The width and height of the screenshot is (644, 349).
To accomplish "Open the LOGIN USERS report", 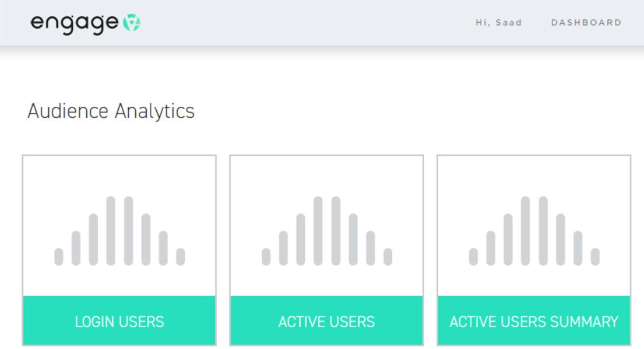I will click(x=119, y=320).
